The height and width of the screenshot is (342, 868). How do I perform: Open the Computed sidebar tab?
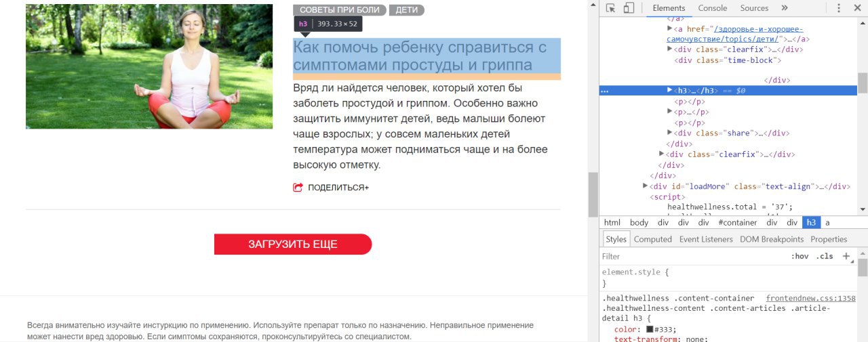653,239
